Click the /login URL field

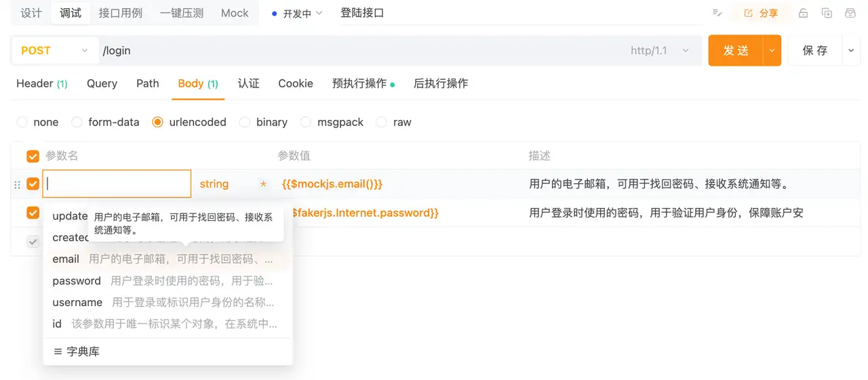[359, 51]
